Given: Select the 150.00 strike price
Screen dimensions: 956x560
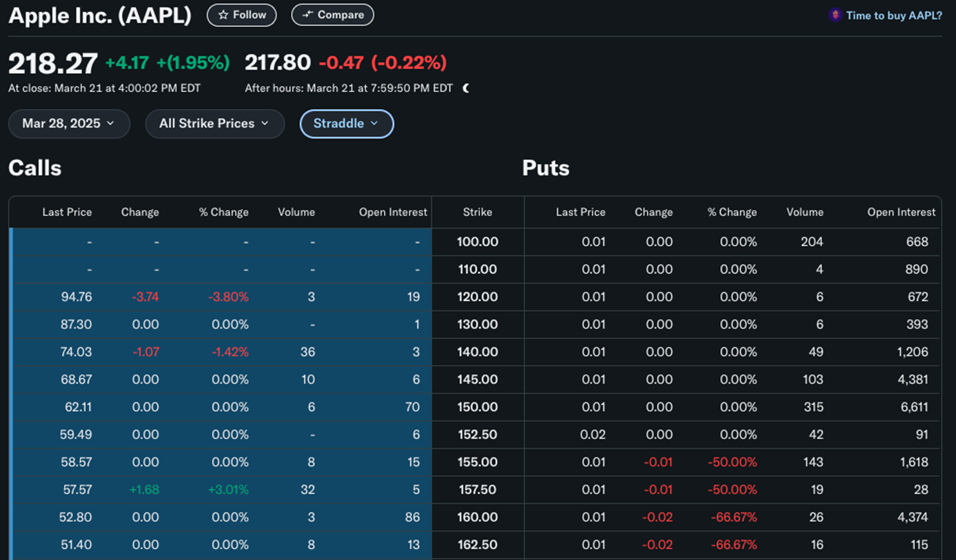Looking at the screenshot, I should click(x=477, y=407).
